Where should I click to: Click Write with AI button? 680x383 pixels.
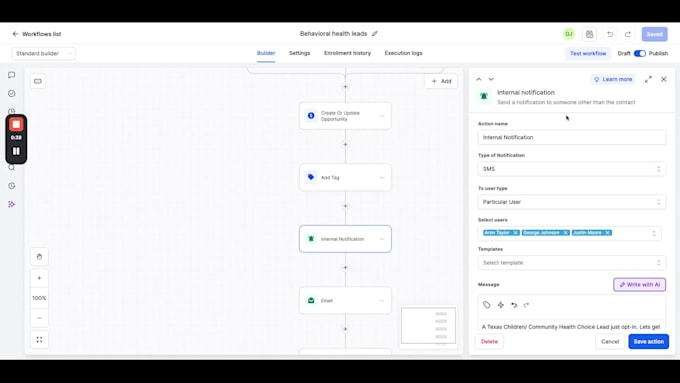pyautogui.click(x=639, y=285)
